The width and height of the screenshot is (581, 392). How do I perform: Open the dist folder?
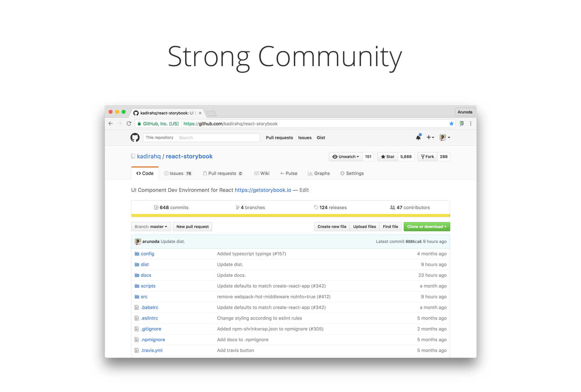[x=145, y=265]
